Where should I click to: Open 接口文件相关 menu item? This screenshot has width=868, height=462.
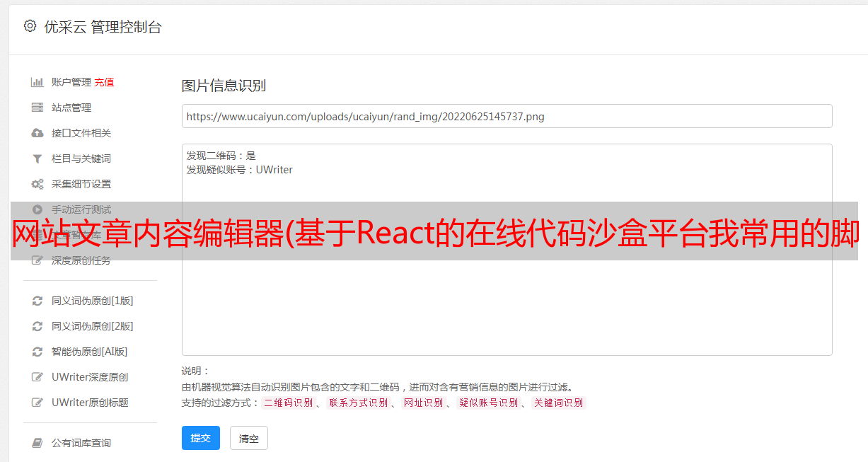pyautogui.click(x=81, y=133)
